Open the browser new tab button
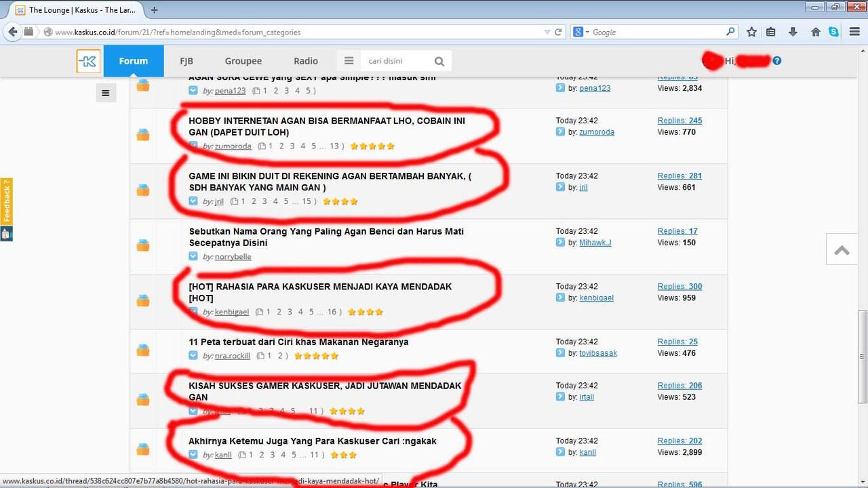This screenshot has width=868, height=488. (x=154, y=10)
